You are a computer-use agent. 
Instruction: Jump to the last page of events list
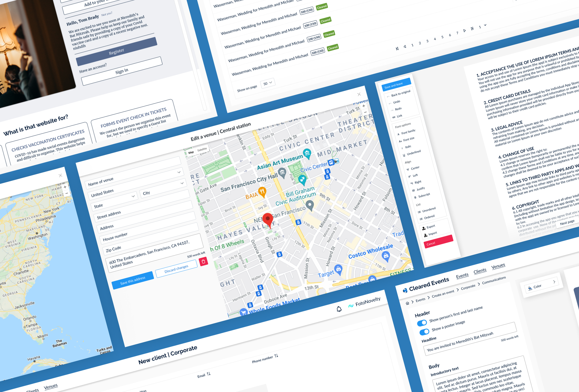coord(472,29)
